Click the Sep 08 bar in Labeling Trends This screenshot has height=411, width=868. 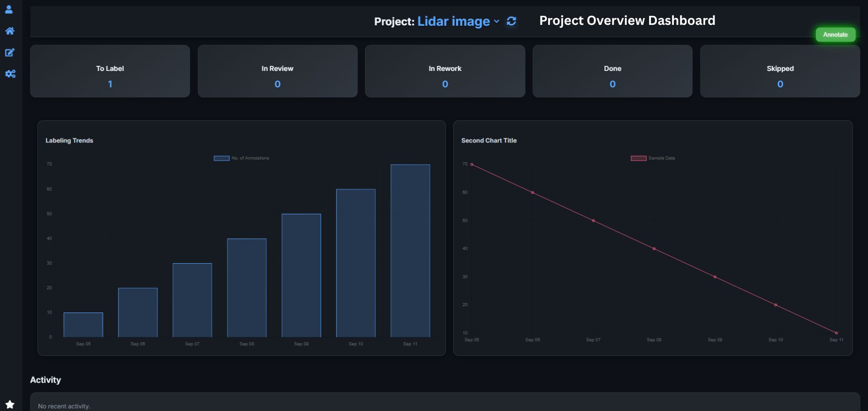247,288
